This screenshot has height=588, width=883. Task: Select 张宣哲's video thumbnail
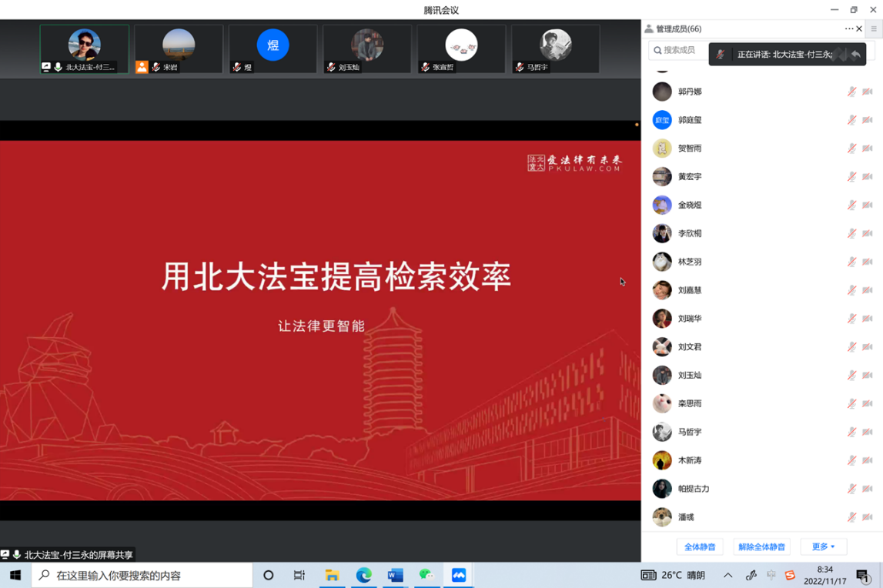coord(461,49)
